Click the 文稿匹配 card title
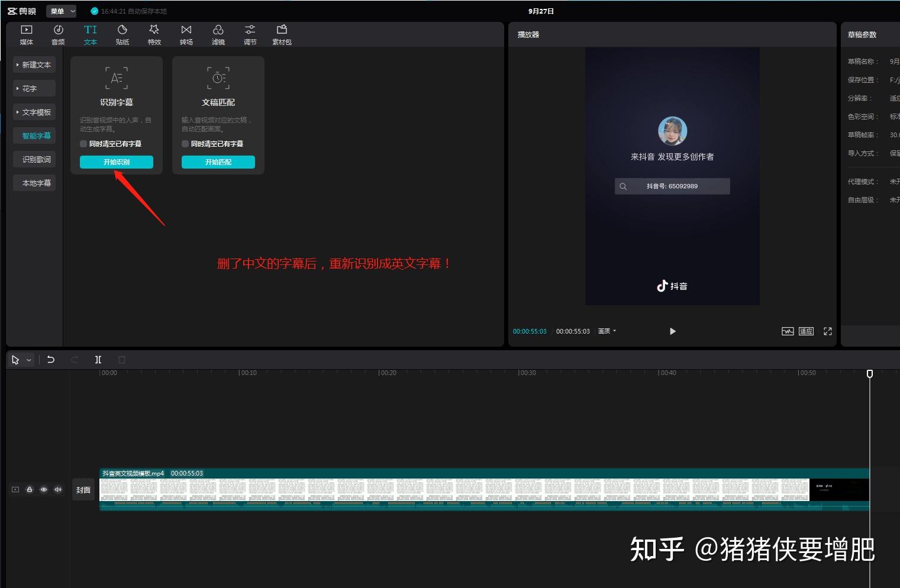The image size is (900, 588). pos(218,102)
